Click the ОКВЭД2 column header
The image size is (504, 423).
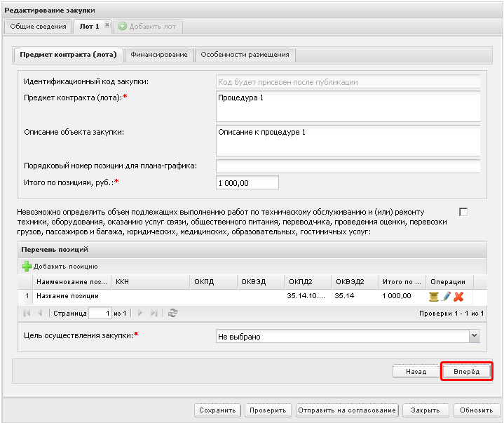355,282
